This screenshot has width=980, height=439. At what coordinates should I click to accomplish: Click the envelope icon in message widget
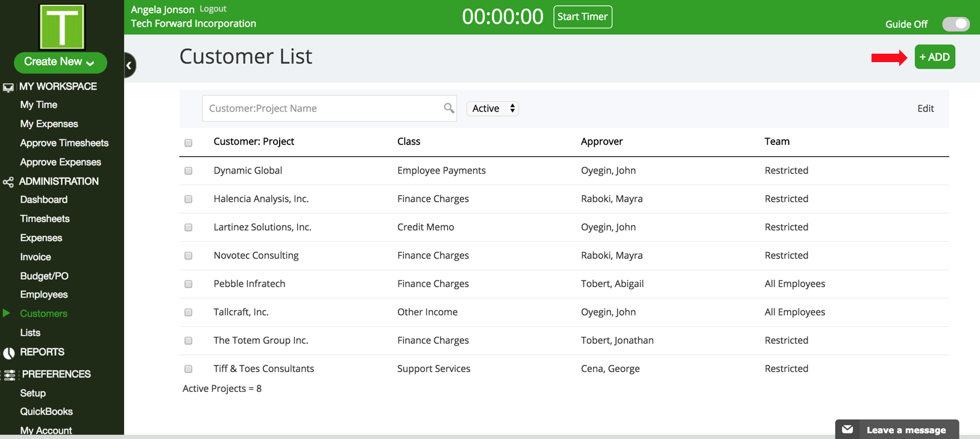click(x=847, y=429)
